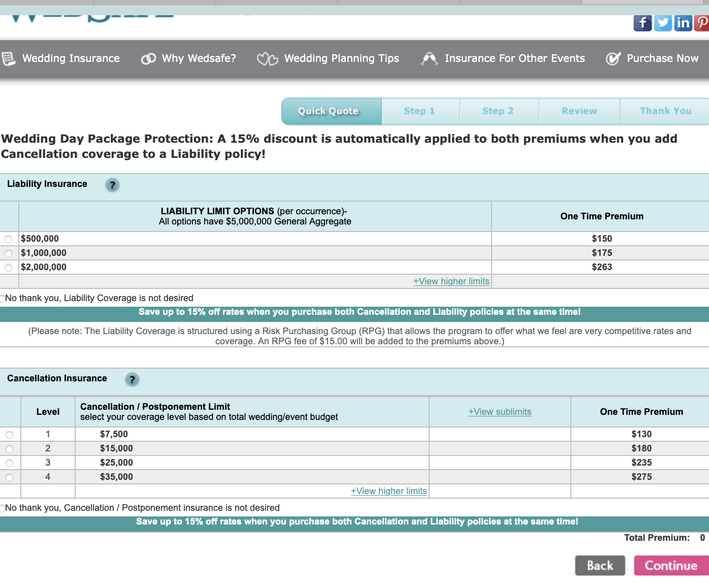The image size is (709, 588).
Task: Go to the Step 2 tab
Action: click(499, 111)
